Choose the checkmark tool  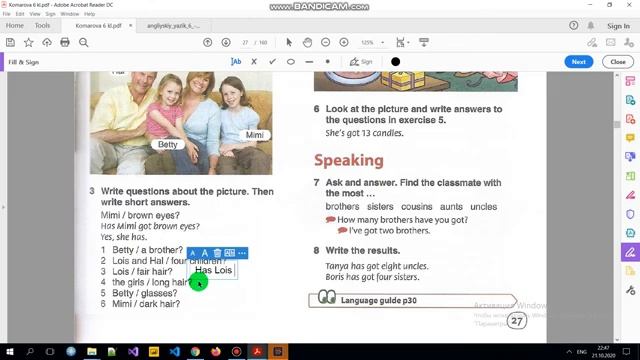[x=272, y=62]
